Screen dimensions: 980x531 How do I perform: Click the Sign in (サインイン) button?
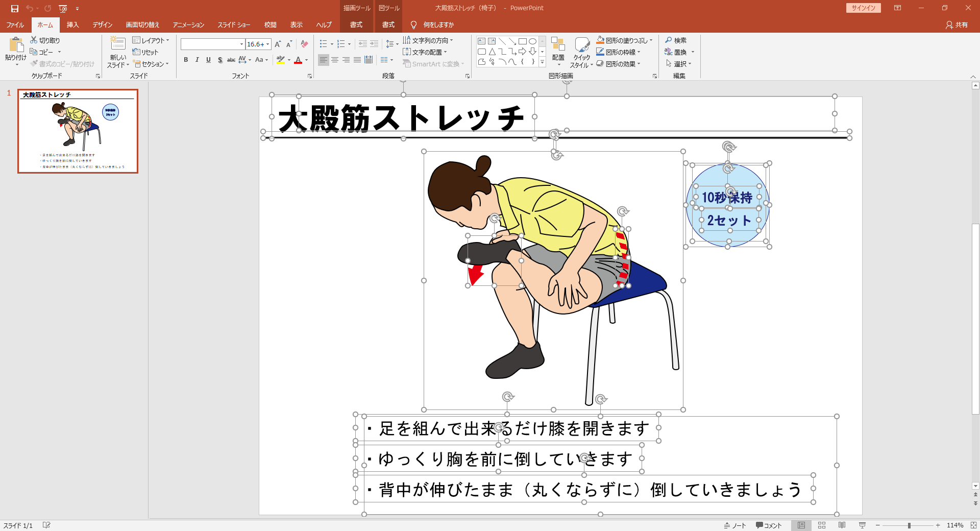863,8
